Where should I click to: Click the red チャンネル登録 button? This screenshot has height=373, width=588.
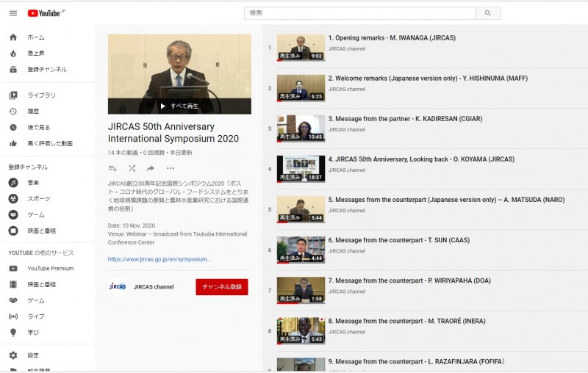(222, 287)
